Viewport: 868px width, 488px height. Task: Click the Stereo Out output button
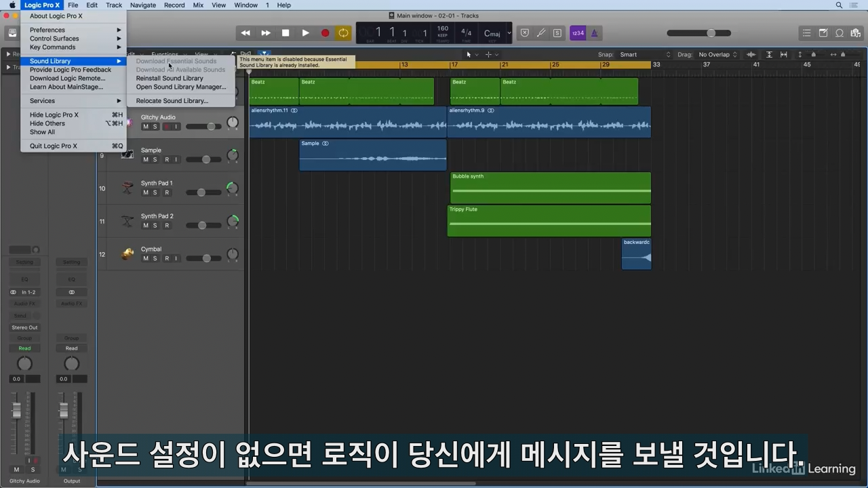[24, 327]
